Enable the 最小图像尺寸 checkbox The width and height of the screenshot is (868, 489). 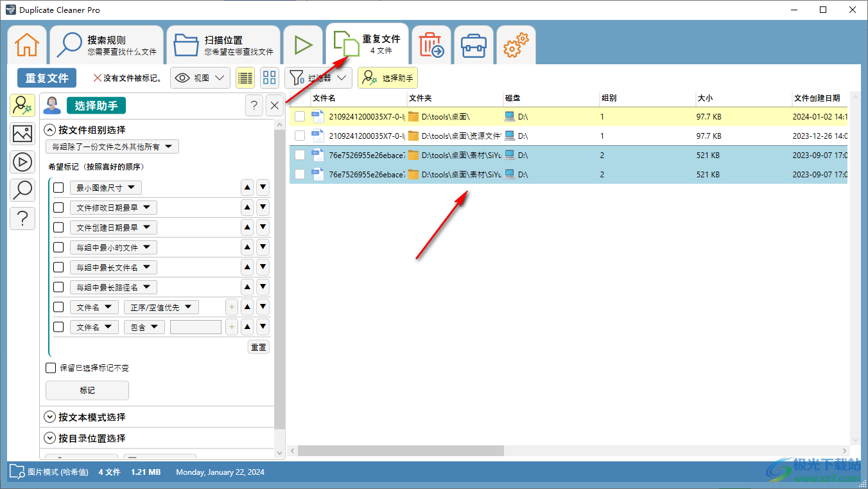tap(58, 188)
